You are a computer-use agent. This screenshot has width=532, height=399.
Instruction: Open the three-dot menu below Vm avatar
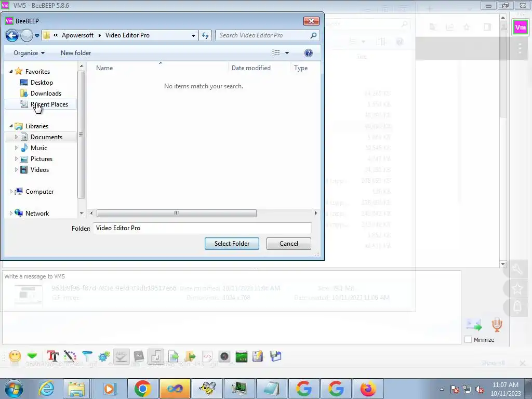click(520, 49)
